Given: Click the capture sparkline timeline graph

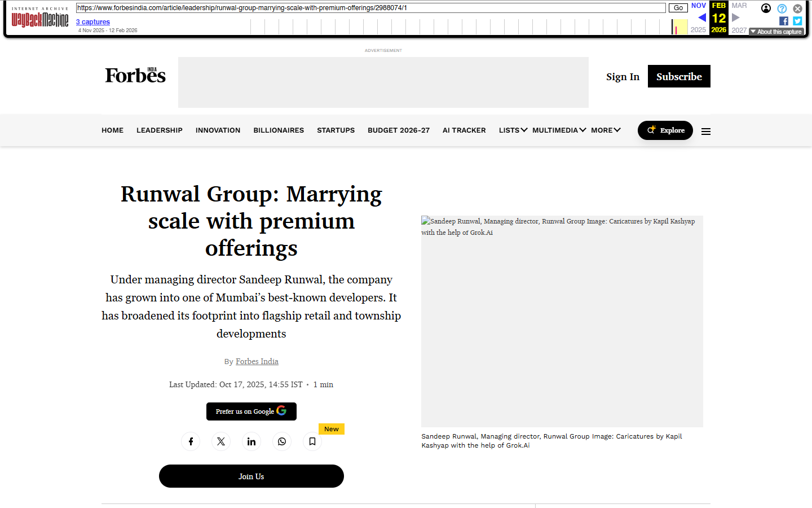Looking at the screenshot, I should coord(469,27).
